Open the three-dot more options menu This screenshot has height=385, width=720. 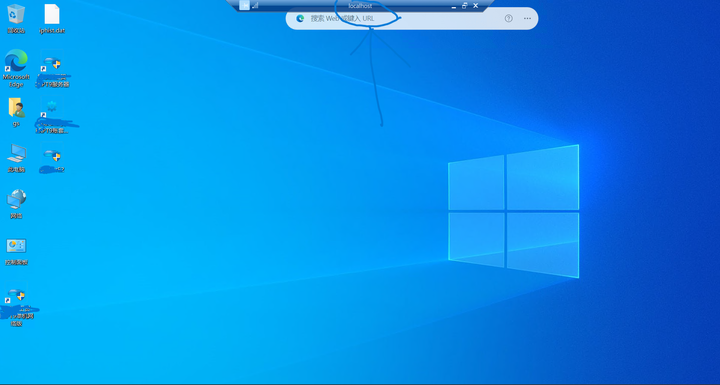[527, 18]
